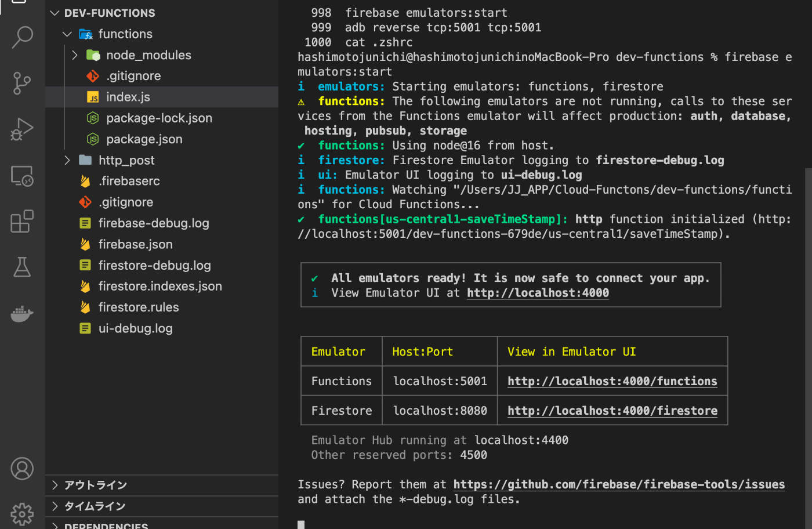The image size is (812, 529).
Task: Open the Run and Debug view
Action: 22,129
